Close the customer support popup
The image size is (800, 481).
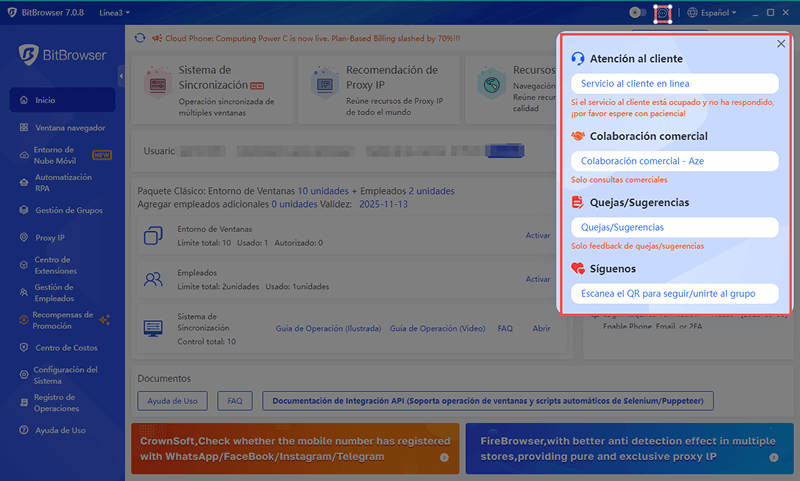(780, 44)
